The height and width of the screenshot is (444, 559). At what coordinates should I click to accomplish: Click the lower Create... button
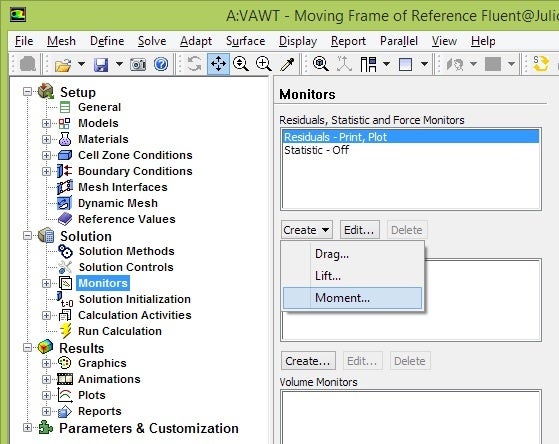(x=308, y=361)
